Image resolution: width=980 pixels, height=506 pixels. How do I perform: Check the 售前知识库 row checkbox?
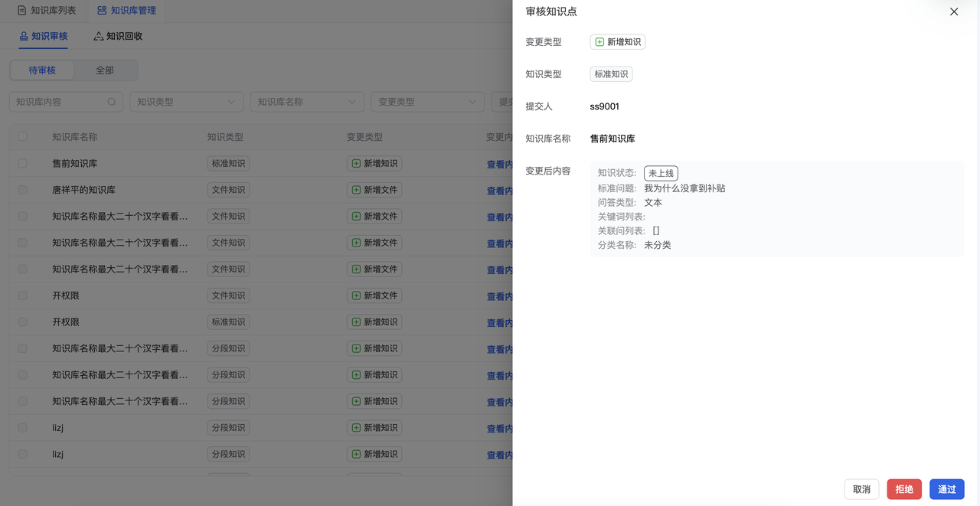[22, 164]
